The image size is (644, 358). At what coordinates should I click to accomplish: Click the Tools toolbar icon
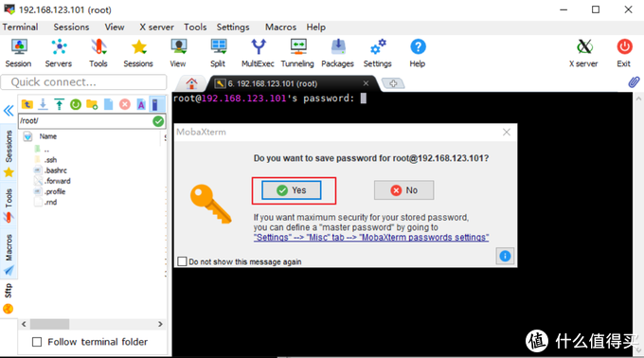tap(98, 52)
